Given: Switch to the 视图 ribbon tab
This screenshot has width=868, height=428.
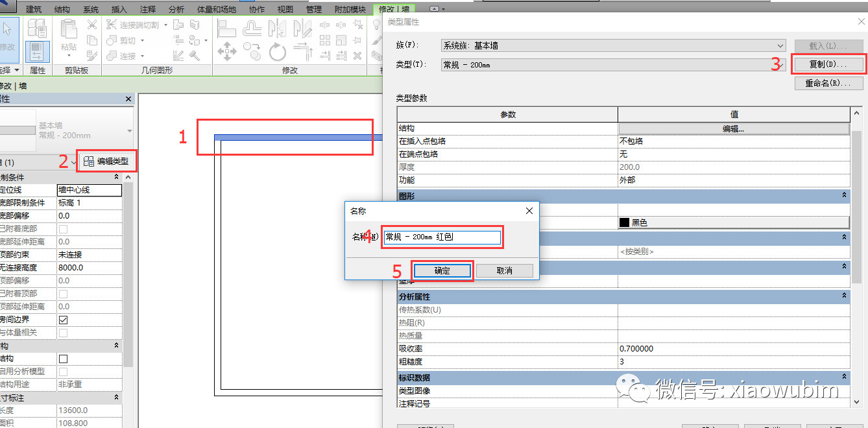Looking at the screenshot, I should [x=285, y=9].
